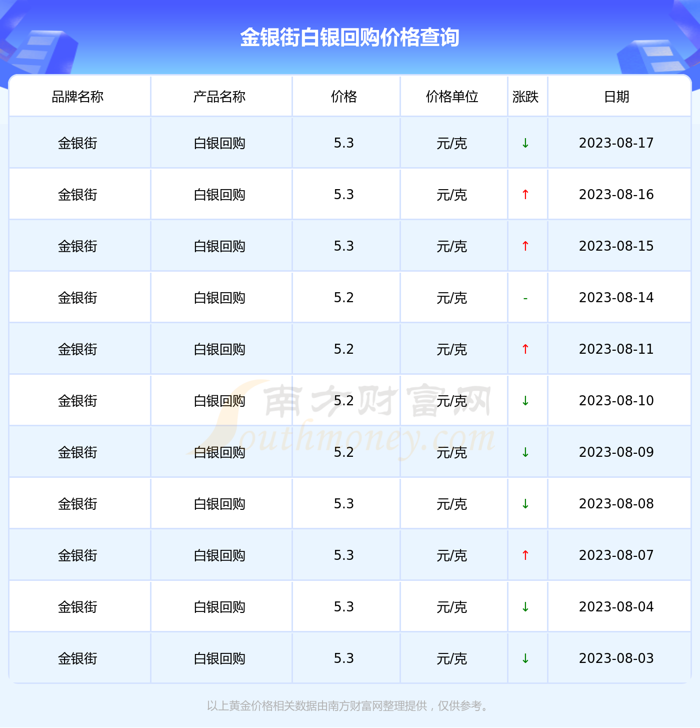Click the 日期 column header

tap(616, 97)
